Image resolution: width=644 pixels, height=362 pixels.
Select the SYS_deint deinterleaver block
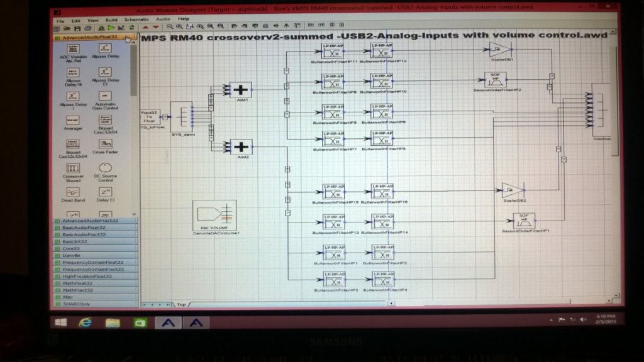click(181, 116)
